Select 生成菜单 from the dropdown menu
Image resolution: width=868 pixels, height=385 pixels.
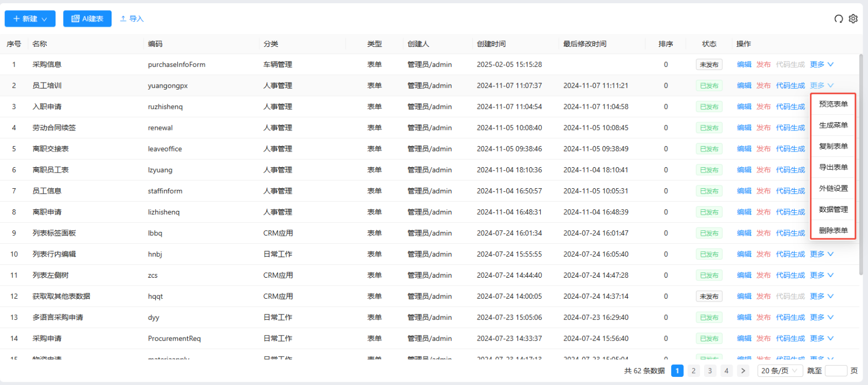tap(833, 125)
